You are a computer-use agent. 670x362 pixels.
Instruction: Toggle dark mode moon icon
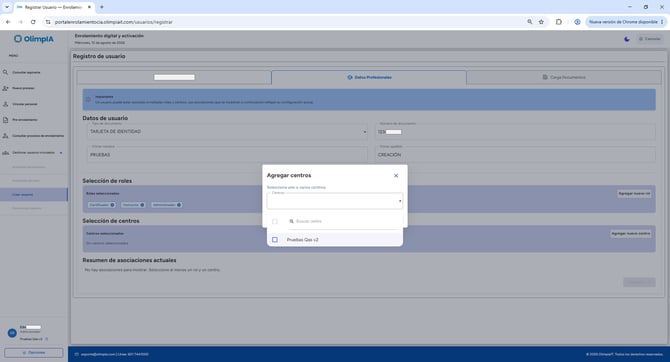626,39
